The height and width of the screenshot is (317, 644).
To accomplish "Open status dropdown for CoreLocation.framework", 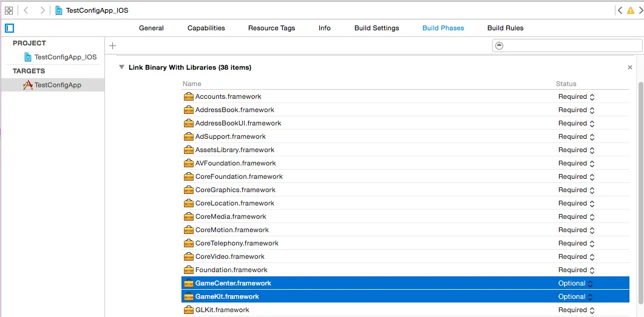I will tap(576, 204).
